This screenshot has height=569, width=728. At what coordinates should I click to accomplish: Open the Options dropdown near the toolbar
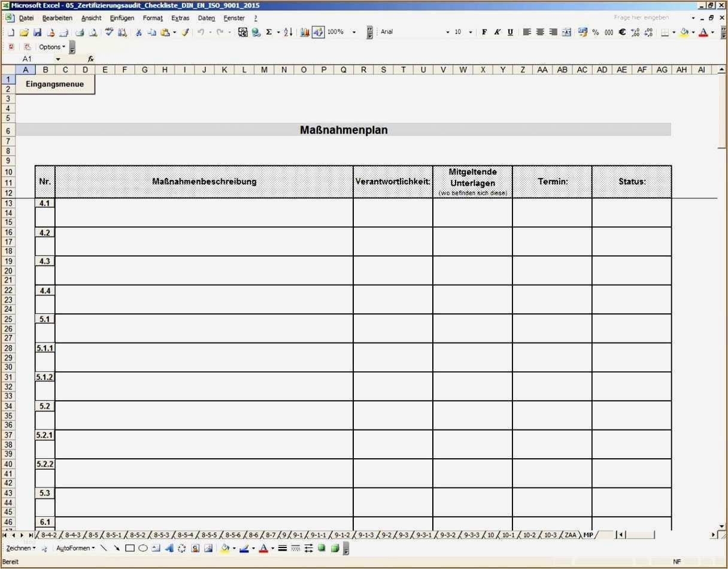[x=52, y=46]
